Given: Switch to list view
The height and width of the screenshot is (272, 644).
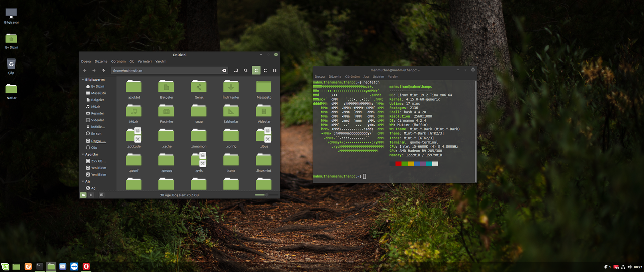Looking at the screenshot, I should pyautogui.click(x=265, y=71).
